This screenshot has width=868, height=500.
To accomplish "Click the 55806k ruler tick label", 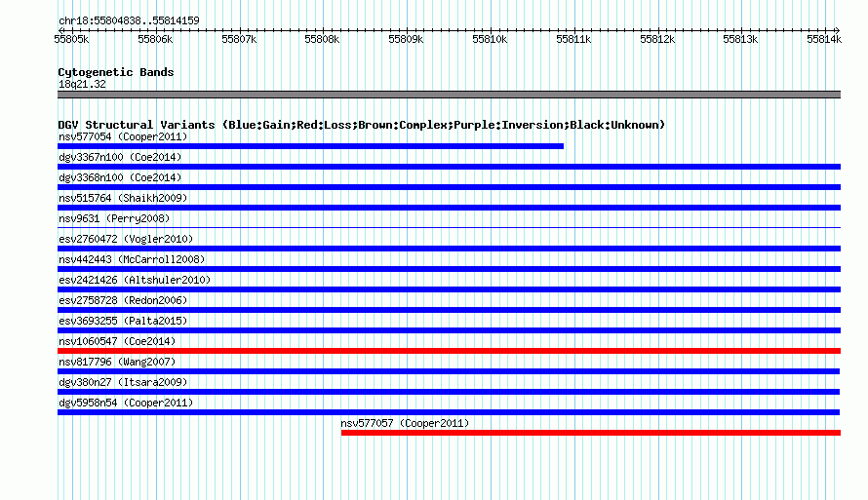I will [x=155, y=39].
